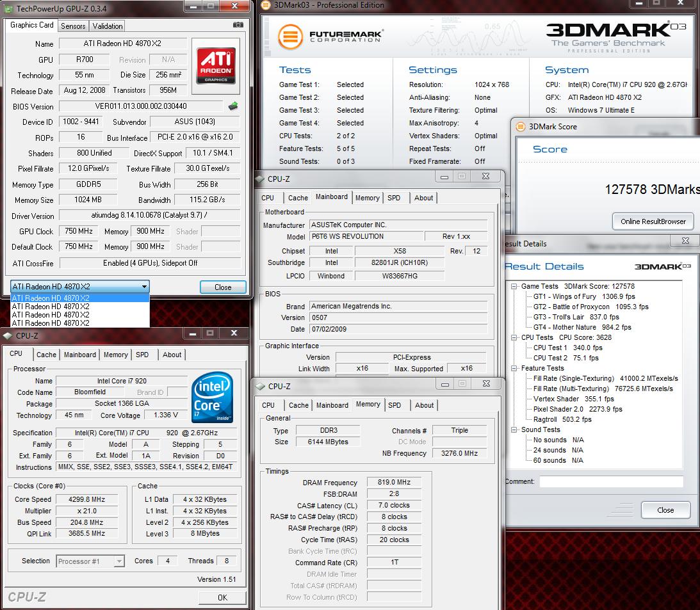Click Close in the Result Details window
The width and height of the screenshot is (700, 610).
(x=665, y=510)
